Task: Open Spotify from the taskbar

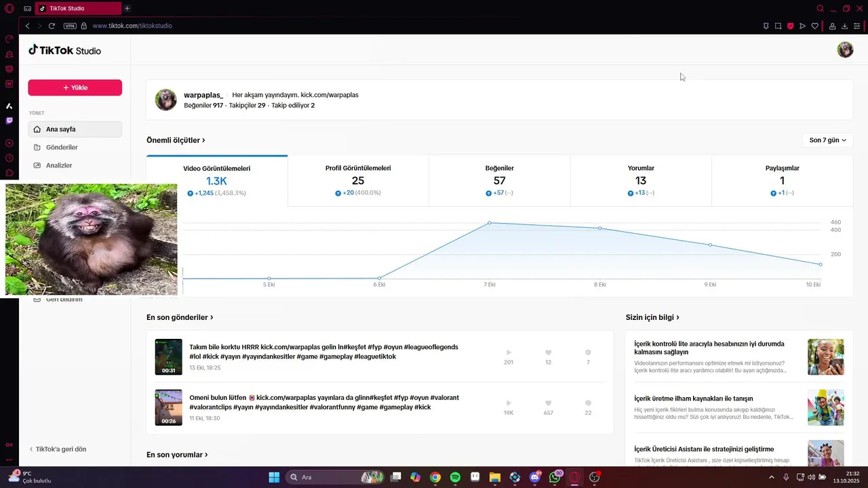Action: 455,477
